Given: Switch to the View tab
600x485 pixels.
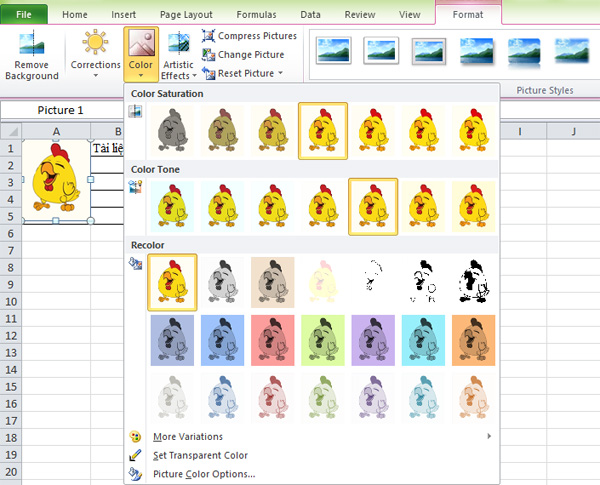Looking at the screenshot, I should (x=409, y=15).
